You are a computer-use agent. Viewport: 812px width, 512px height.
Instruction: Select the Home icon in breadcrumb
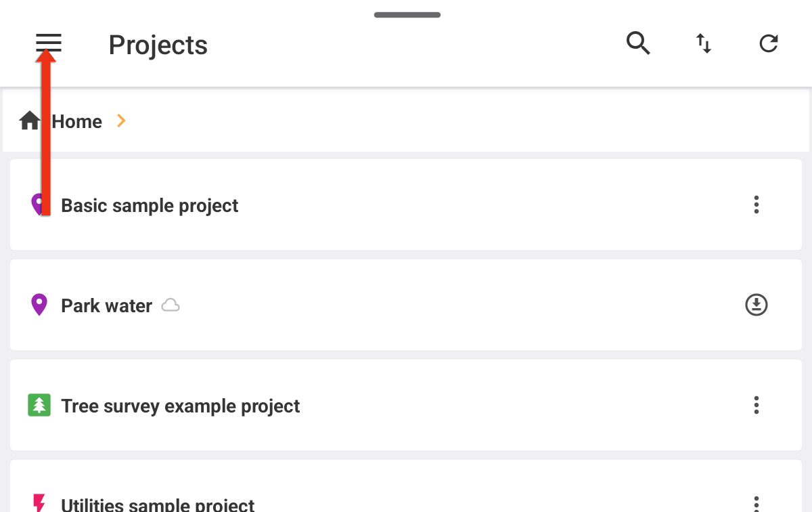point(30,121)
